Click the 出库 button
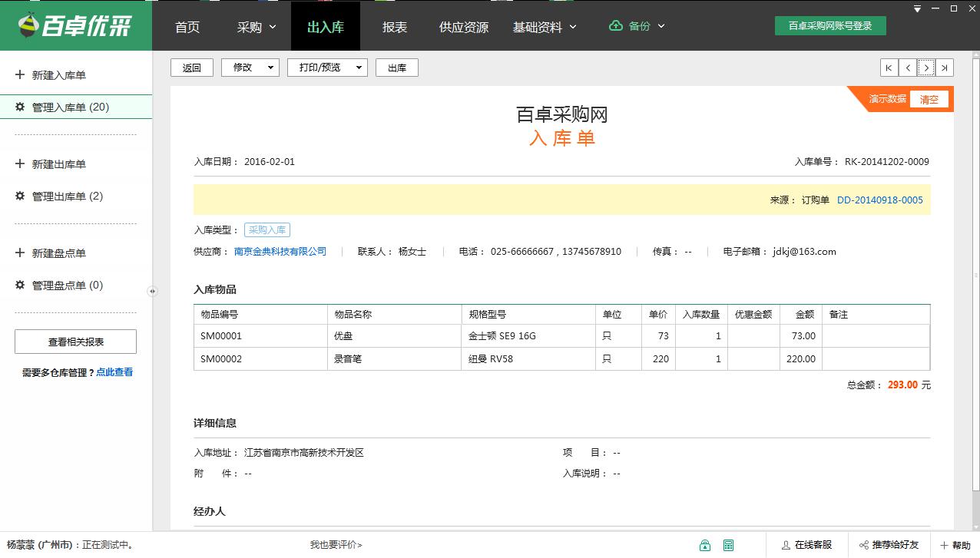The height and width of the screenshot is (558, 980). click(x=397, y=68)
